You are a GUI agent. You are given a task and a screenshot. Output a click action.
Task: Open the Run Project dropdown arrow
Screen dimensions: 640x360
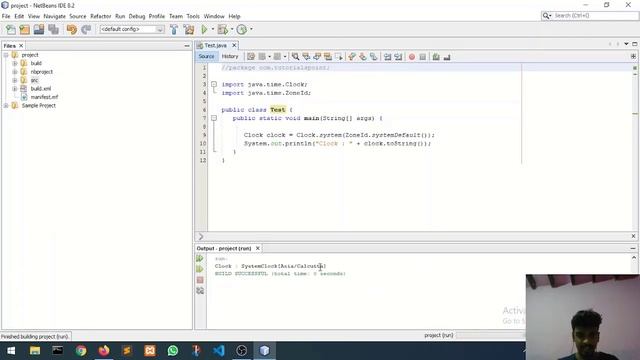click(x=212, y=29)
